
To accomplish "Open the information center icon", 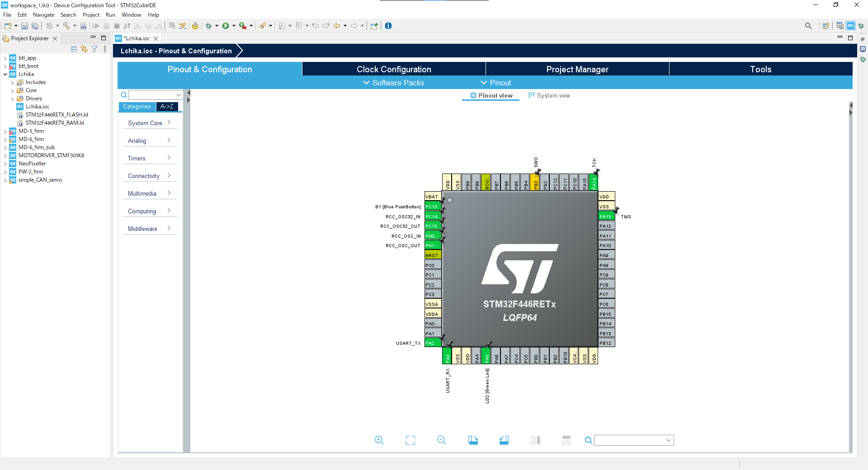I will pyautogui.click(x=388, y=26).
